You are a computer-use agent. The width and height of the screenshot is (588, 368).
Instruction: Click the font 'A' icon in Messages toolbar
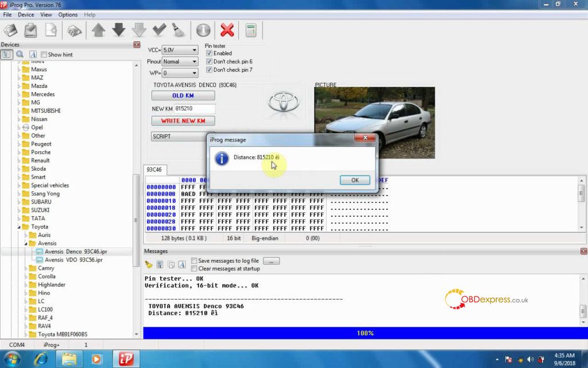coord(182,264)
